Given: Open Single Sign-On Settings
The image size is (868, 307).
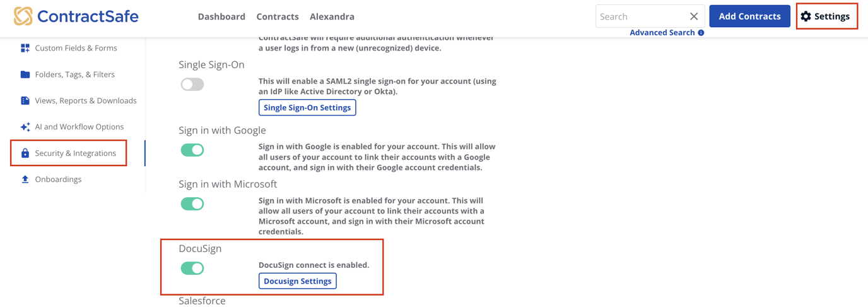Looking at the screenshot, I should pos(307,108).
